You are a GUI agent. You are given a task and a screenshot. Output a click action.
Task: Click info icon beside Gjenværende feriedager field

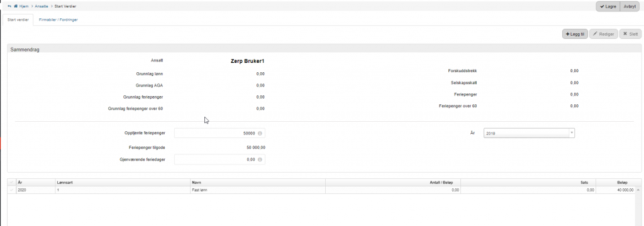(x=260, y=159)
